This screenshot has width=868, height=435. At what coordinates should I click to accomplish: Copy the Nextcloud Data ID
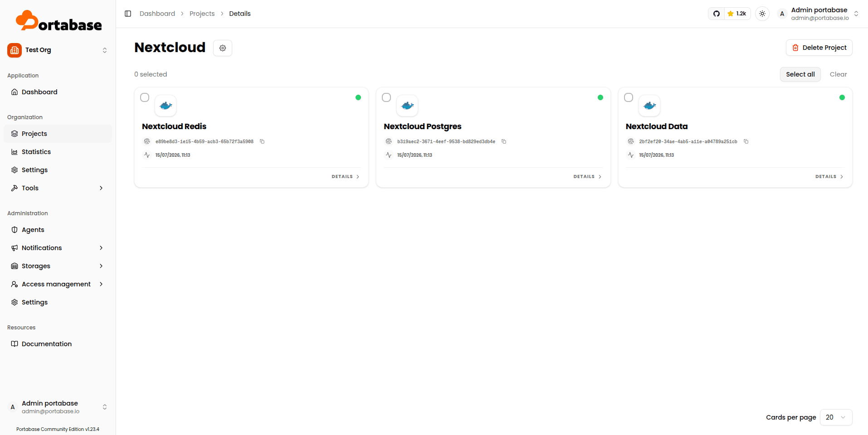[746, 141]
